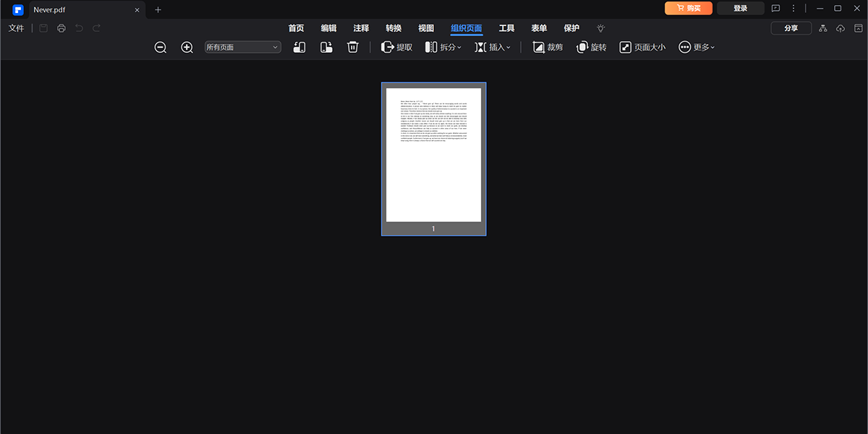868x434 pixels.
Task: Click the feedback icon in title bar
Action: pos(775,8)
